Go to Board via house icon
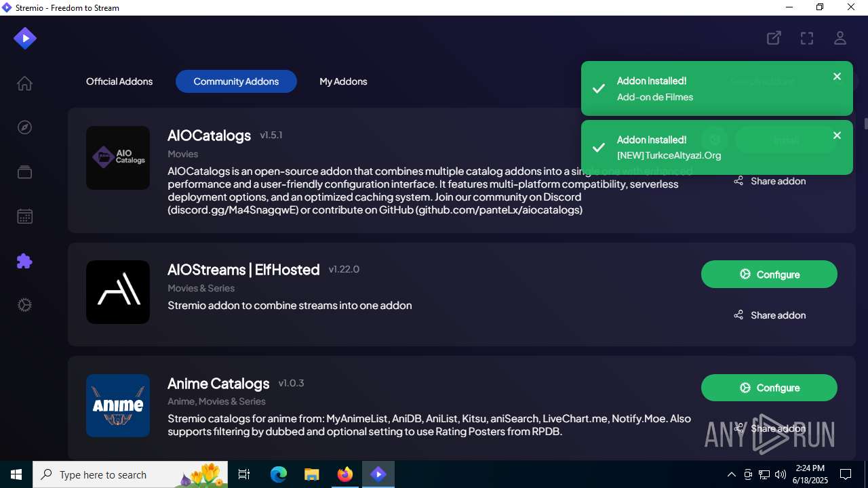868x488 pixels. (x=24, y=83)
